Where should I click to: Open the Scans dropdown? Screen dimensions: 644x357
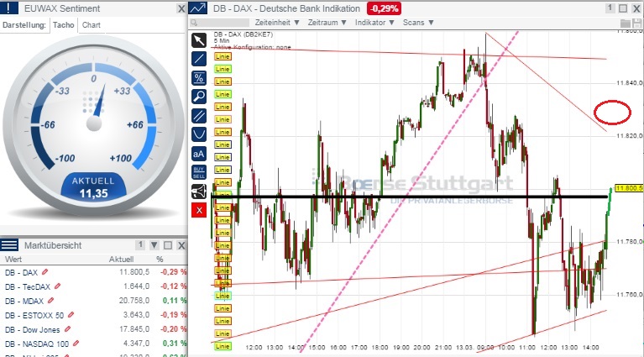pos(418,23)
